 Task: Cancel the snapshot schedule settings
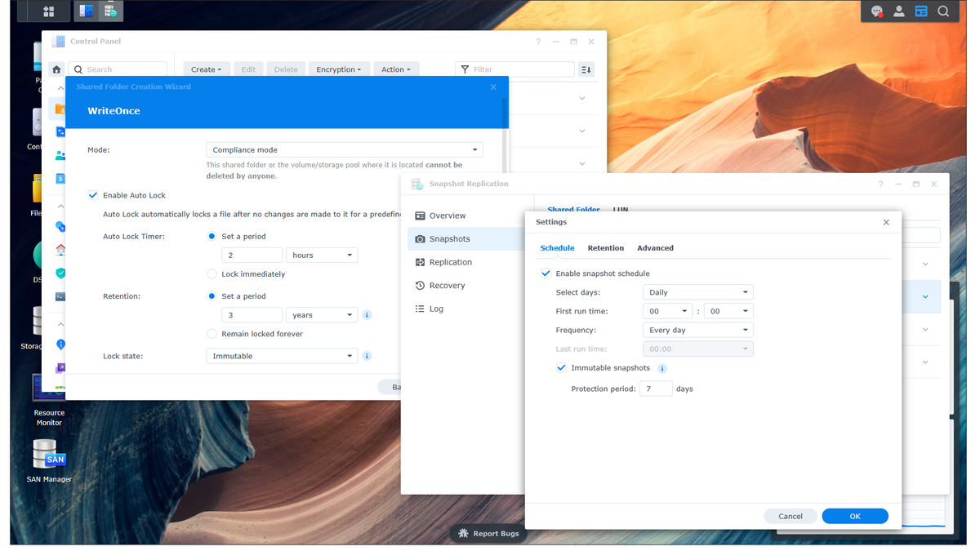point(790,516)
